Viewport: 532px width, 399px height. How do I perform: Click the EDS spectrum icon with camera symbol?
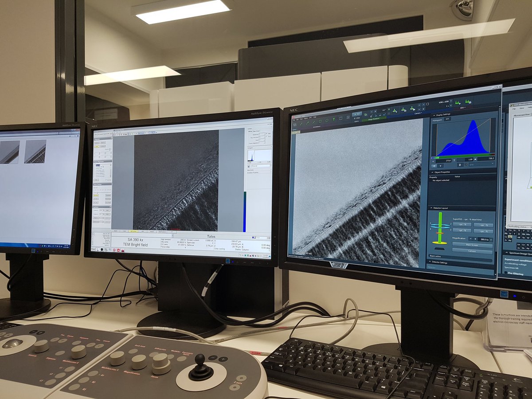coord(468,102)
